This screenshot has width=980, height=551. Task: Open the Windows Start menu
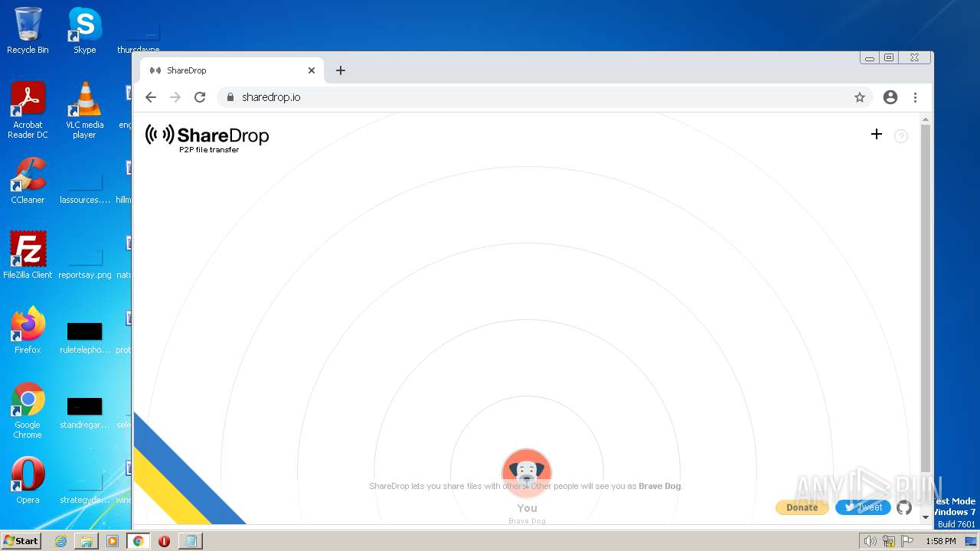pyautogui.click(x=21, y=540)
